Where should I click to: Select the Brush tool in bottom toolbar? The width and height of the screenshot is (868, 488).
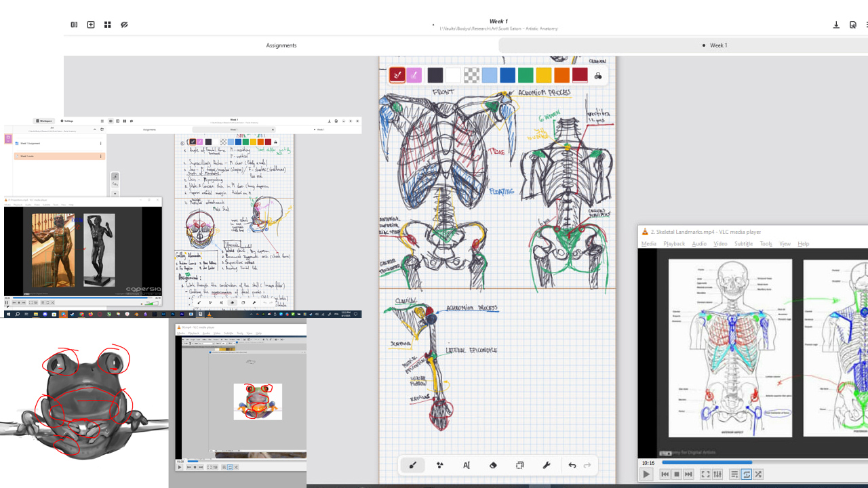(x=412, y=466)
